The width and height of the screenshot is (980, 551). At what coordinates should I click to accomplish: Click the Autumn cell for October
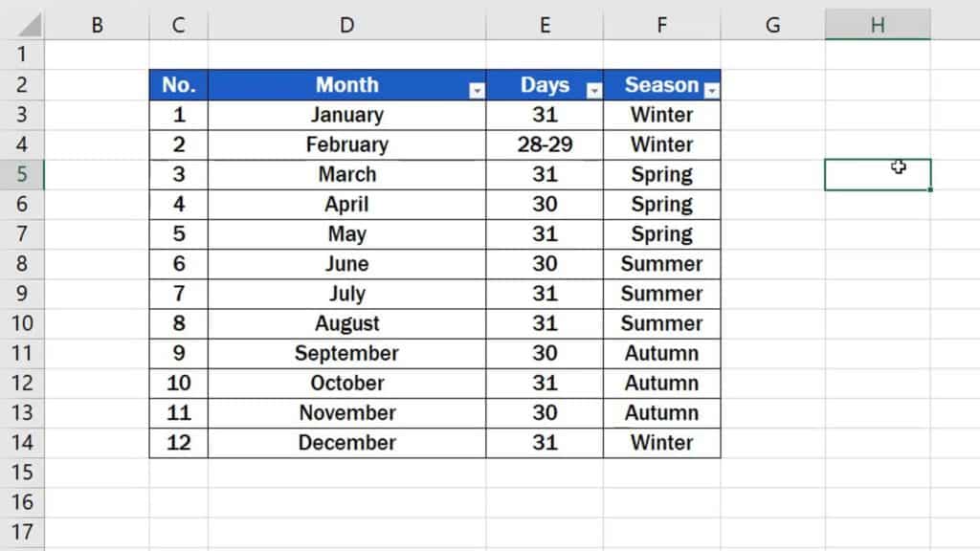click(x=662, y=383)
